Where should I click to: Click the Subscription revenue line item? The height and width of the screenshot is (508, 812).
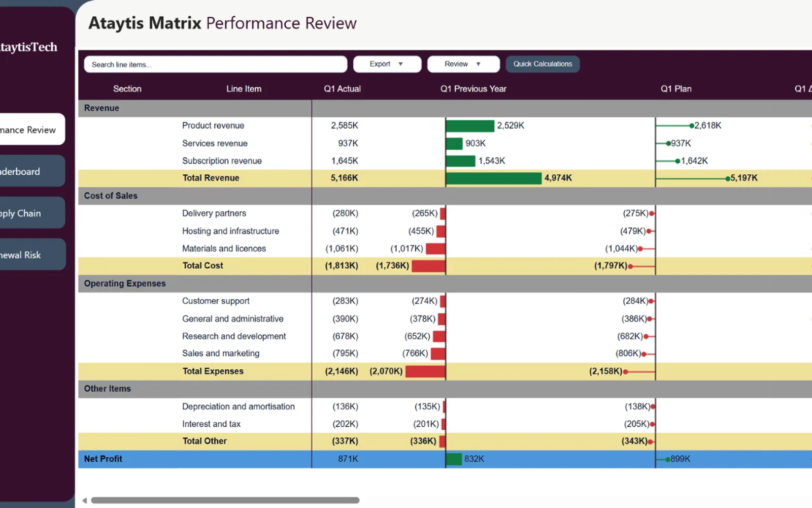[x=222, y=161]
